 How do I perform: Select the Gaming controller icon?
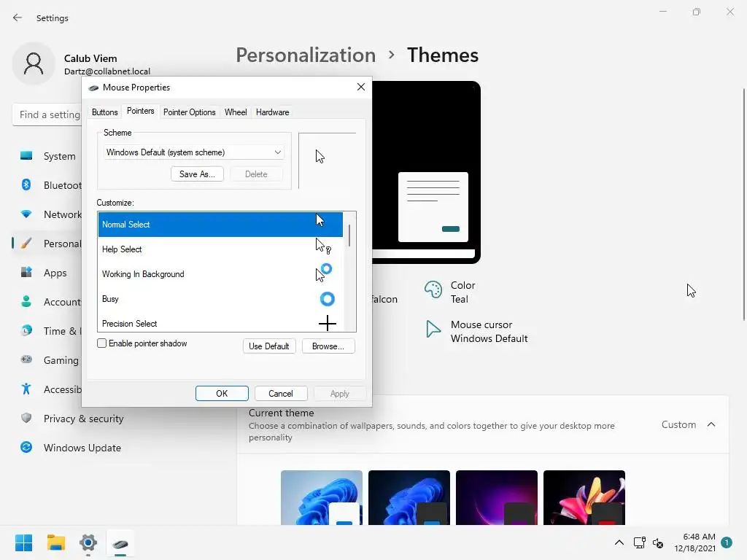point(26,359)
